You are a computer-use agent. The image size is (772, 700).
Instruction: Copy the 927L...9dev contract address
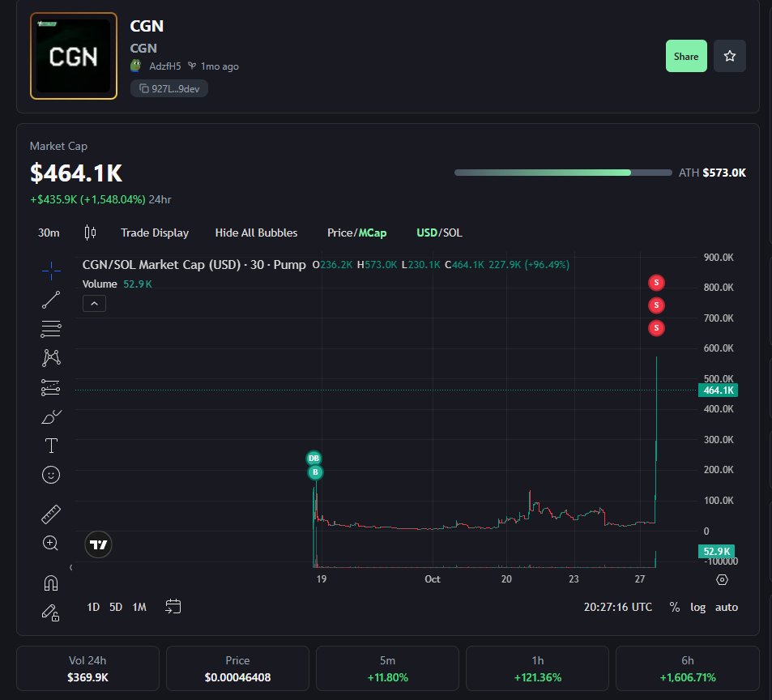point(168,88)
